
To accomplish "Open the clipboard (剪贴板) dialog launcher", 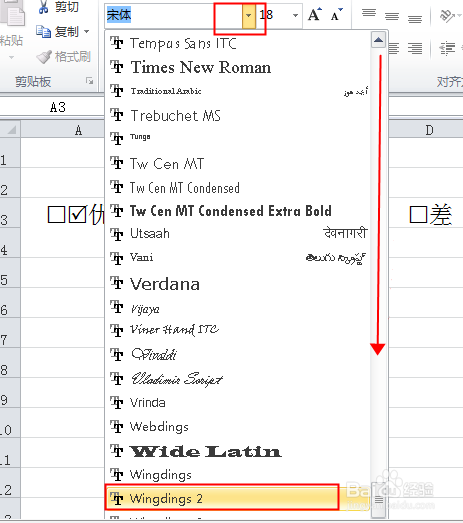I will click(89, 81).
